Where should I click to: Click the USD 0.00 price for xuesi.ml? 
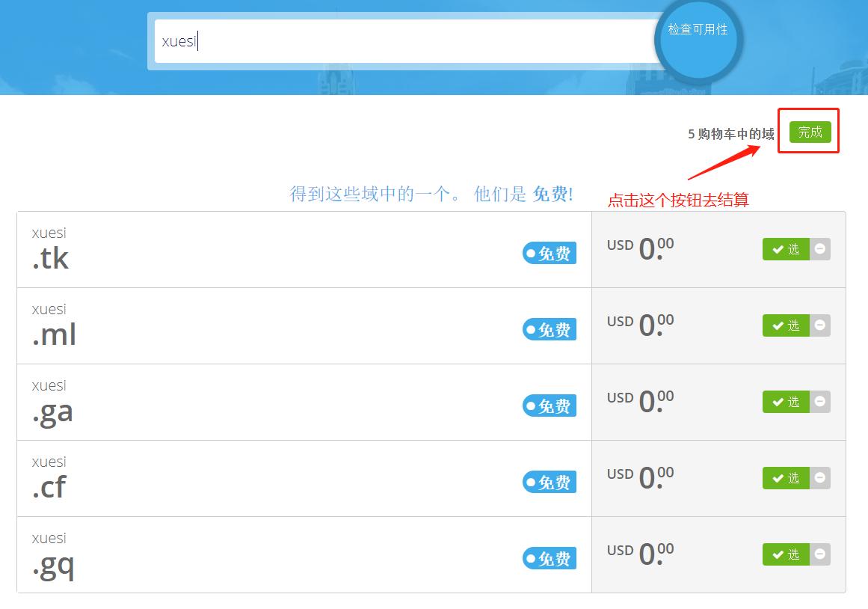pos(641,325)
